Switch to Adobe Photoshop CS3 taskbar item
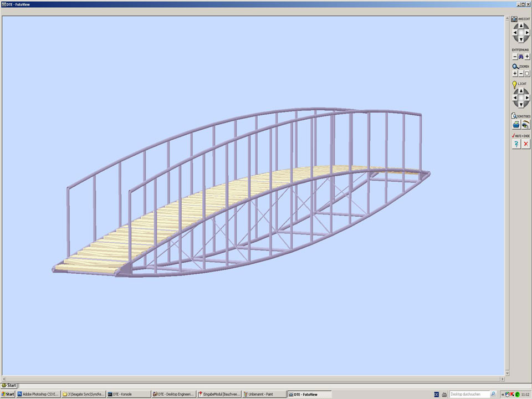This screenshot has height=399, width=532. pyautogui.click(x=38, y=394)
